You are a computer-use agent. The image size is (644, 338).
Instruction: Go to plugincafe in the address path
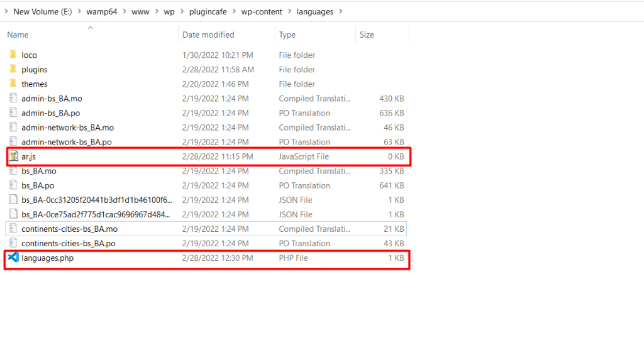click(208, 11)
